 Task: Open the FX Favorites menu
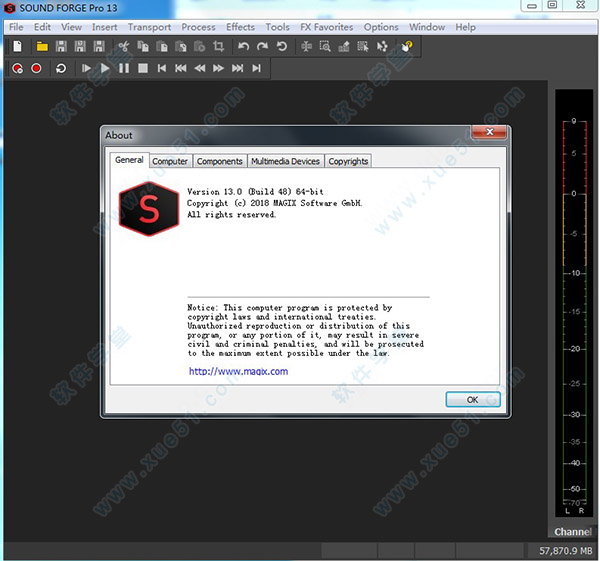click(x=326, y=27)
